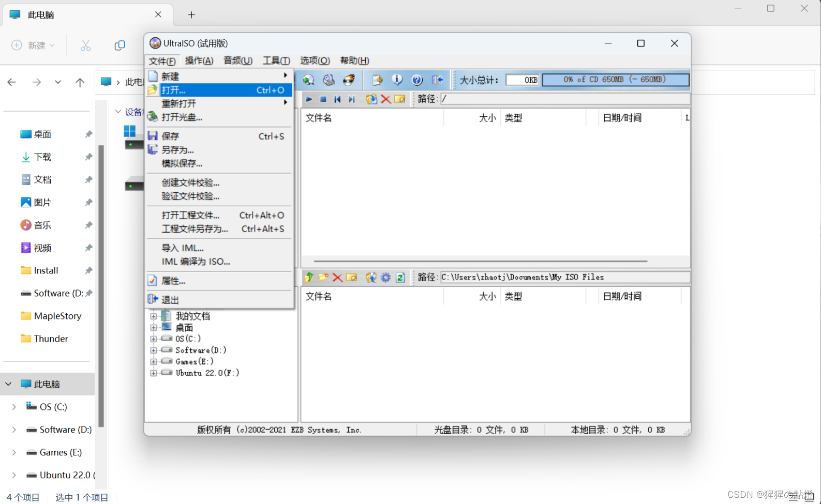Choose 打开光盘... from File menu
This screenshot has width=821, height=504.
tap(219, 117)
